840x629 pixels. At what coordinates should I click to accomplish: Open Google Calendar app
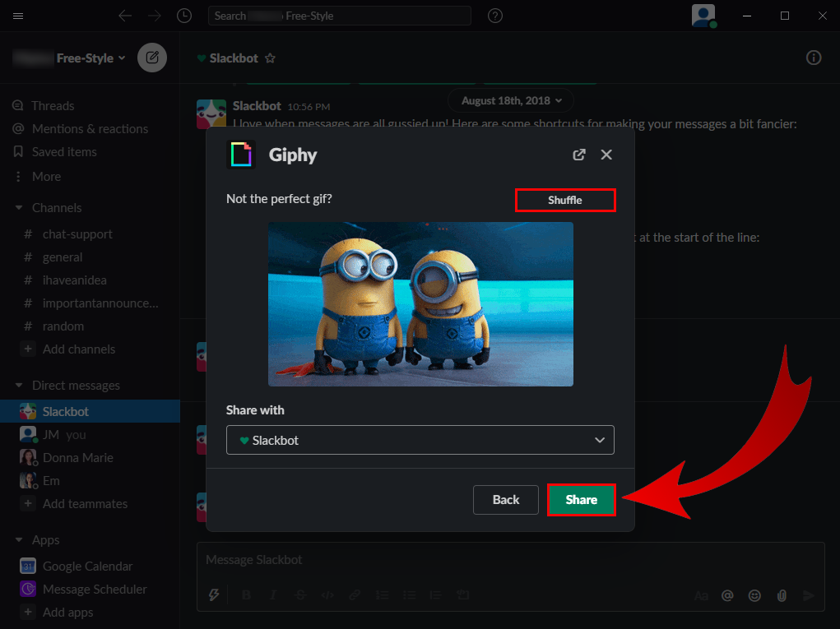[87, 567]
